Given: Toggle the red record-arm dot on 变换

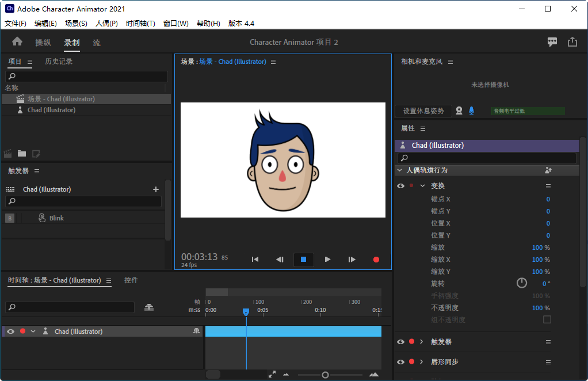Looking at the screenshot, I should coord(411,185).
